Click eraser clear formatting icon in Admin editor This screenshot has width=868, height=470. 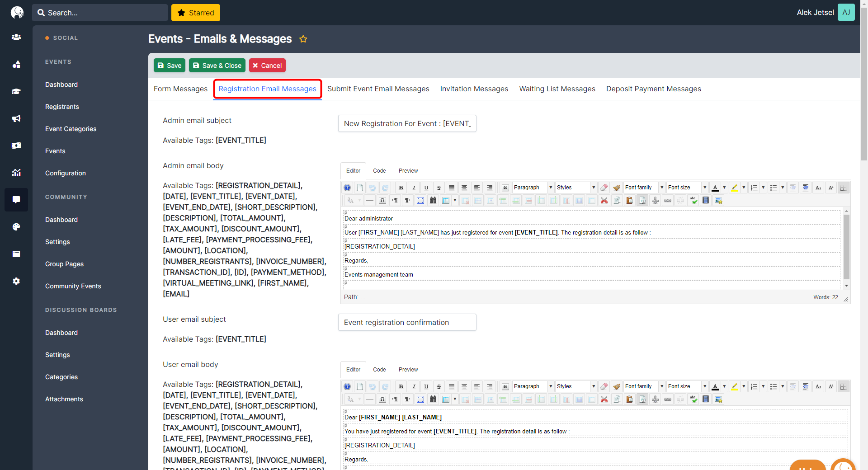pyautogui.click(x=604, y=188)
